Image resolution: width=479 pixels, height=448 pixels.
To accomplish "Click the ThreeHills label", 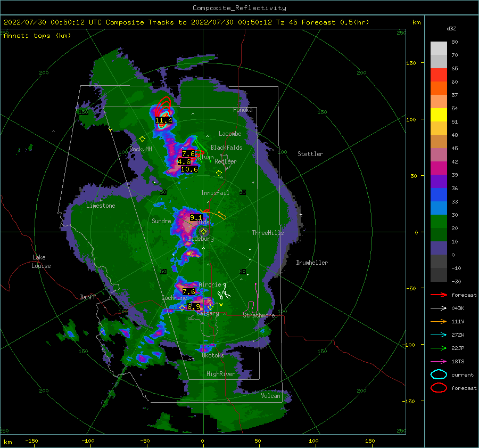I will coord(268,233).
